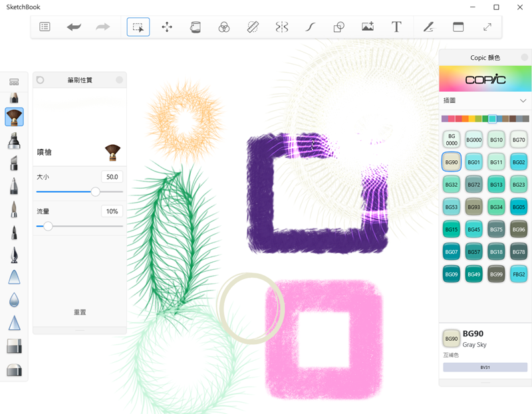Open the color wheel editor icon

click(x=224, y=27)
